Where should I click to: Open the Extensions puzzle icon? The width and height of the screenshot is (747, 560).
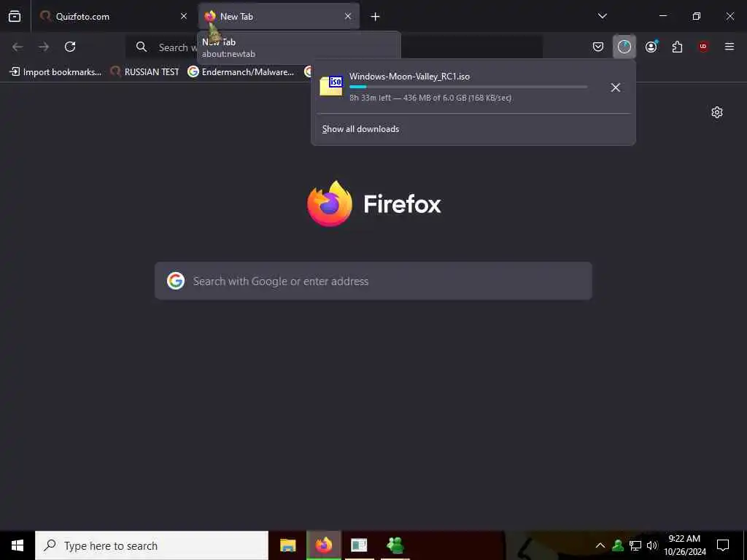click(x=677, y=47)
